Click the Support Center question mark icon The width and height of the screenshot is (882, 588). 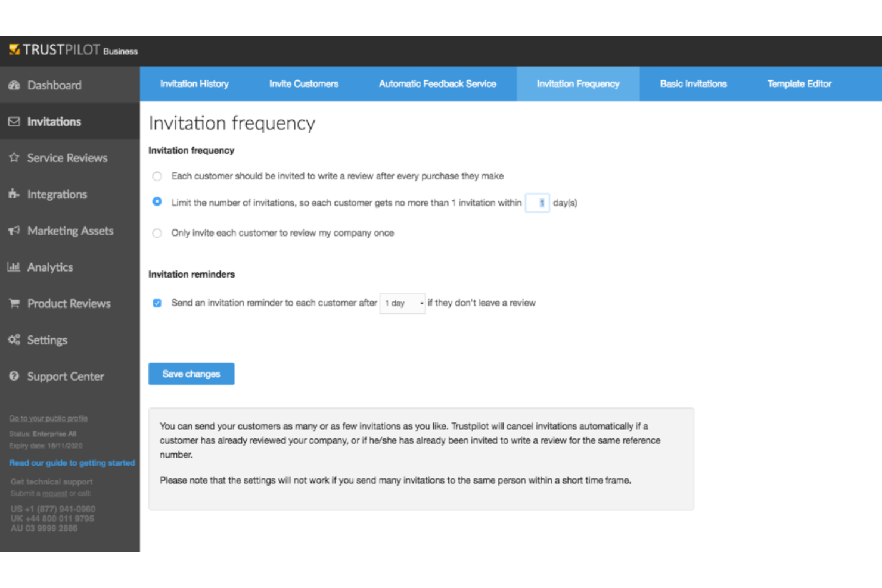14,377
